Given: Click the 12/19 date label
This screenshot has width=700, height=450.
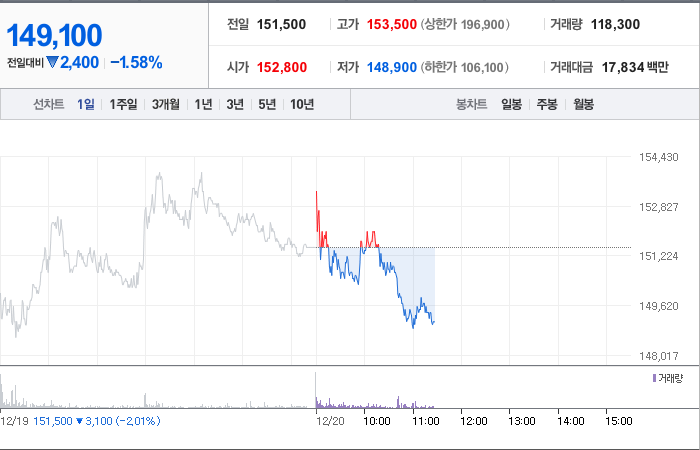Looking at the screenshot, I should [15, 421].
